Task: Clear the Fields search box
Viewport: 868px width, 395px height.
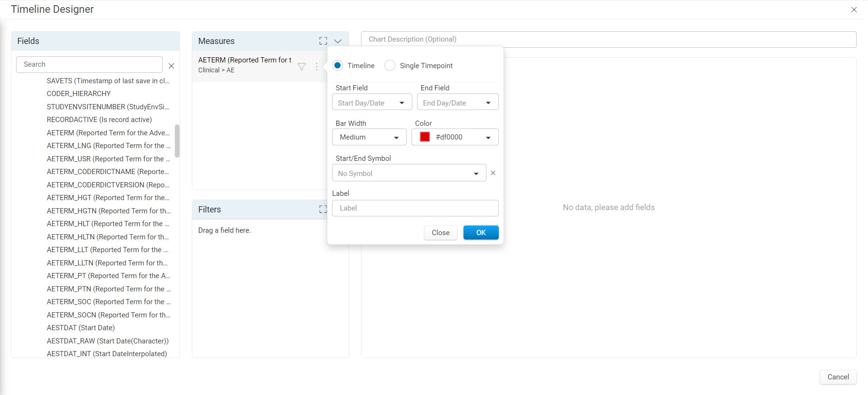Action: point(172,66)
